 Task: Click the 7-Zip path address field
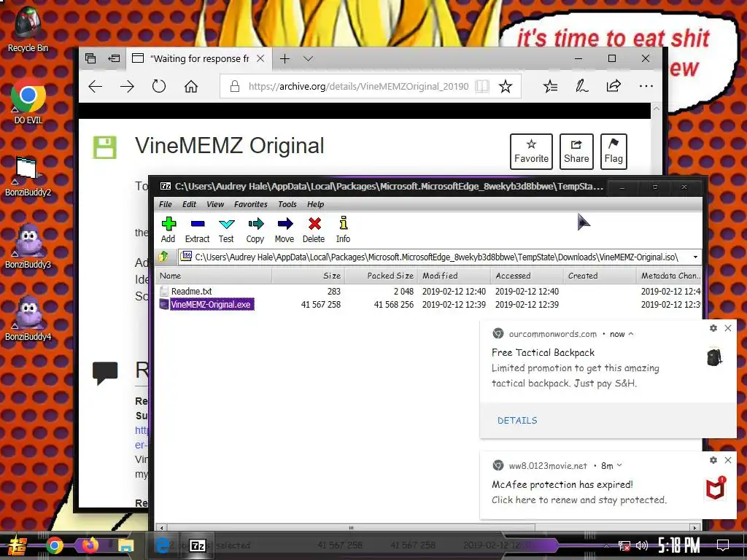(435, 257)
